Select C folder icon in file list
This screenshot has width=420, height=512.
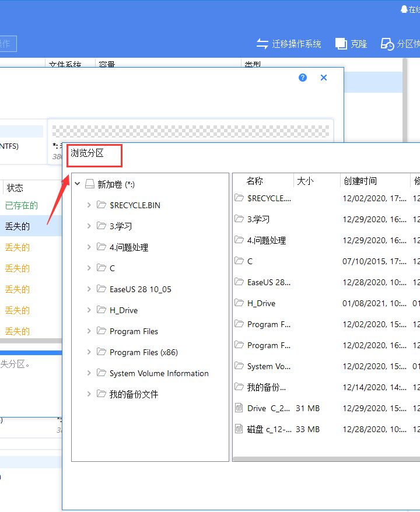click(239, 261)
